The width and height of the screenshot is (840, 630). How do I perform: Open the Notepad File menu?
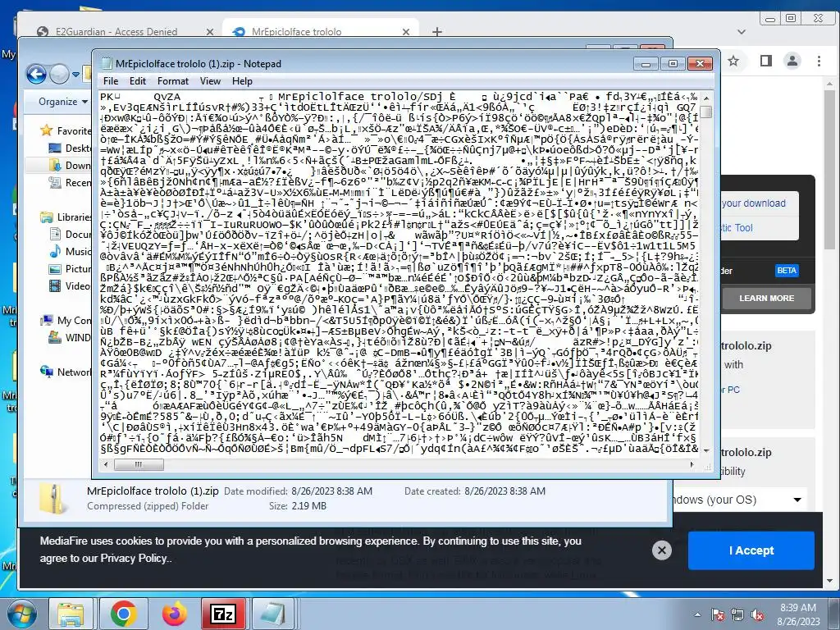tap(111, 81)
